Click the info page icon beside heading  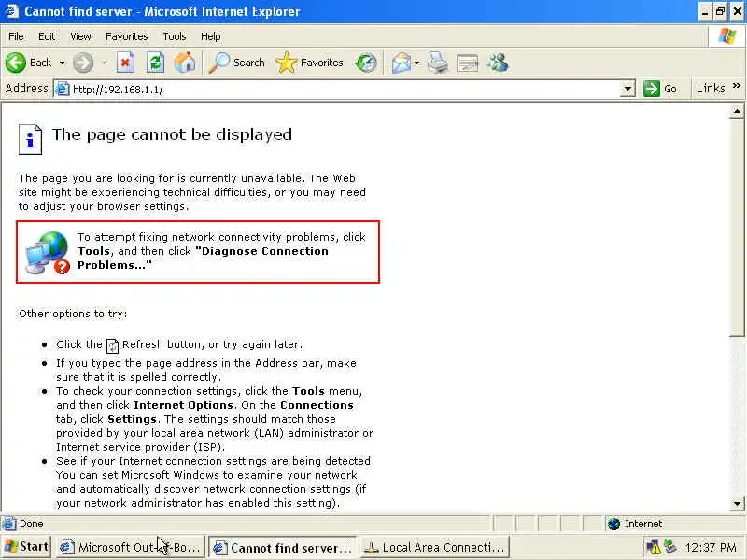(30, 139)
